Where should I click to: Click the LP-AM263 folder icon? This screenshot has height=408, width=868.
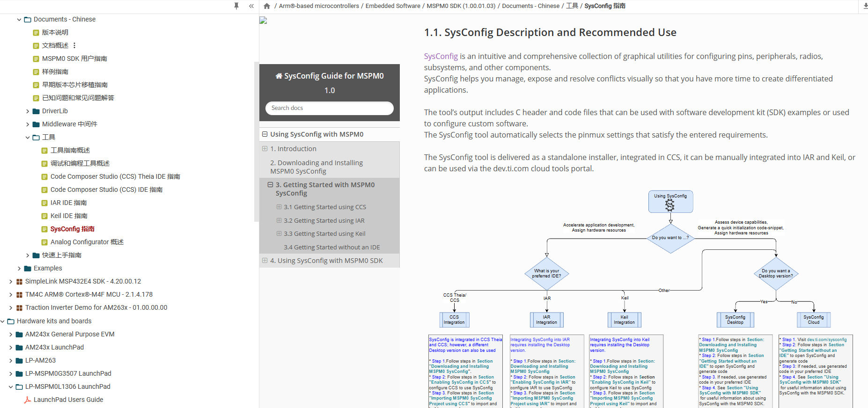click(19, 361)
